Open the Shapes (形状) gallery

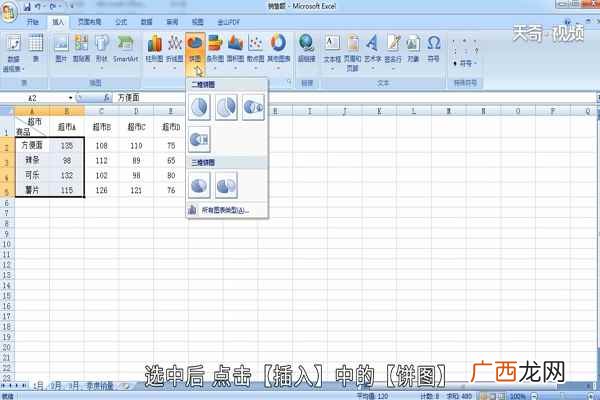pos(102,51)
